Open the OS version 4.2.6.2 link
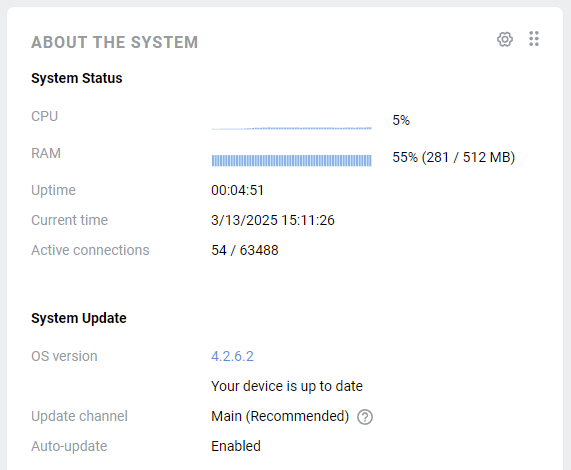 point(232,356)
